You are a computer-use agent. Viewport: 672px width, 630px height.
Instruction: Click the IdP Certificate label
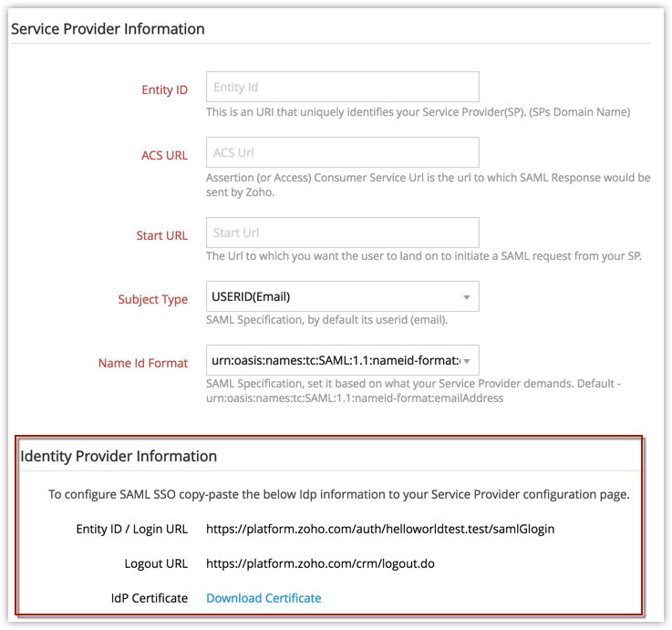150,598
